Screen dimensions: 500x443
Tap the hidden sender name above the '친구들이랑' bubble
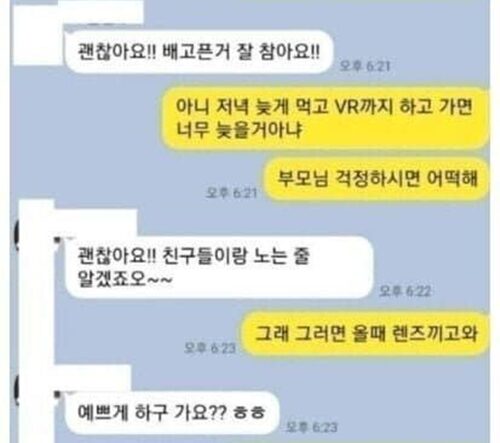tap(96, 223)
